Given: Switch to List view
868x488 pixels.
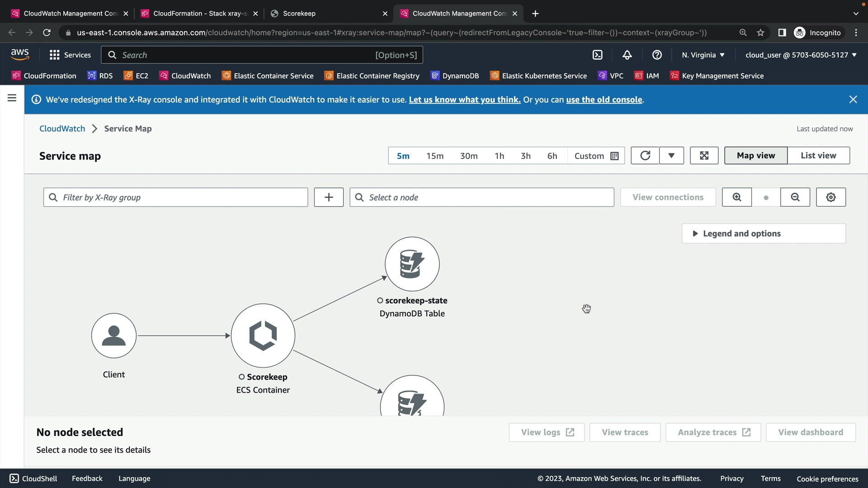Looking at the screenshot, I should tap(818, 155).
